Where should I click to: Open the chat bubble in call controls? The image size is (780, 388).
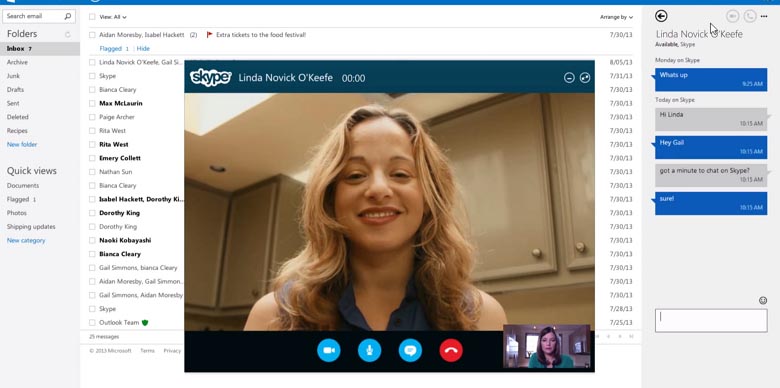tap(410, 351)
